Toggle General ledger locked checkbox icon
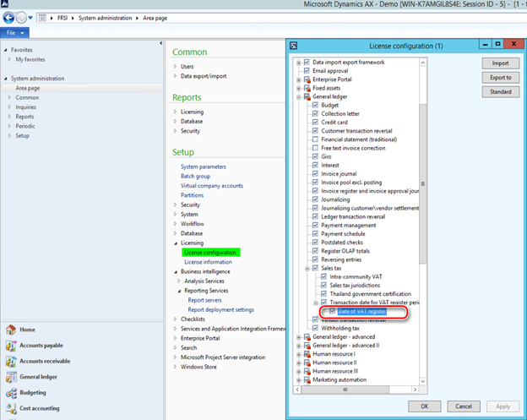527x420 pixels. point(307,97)
